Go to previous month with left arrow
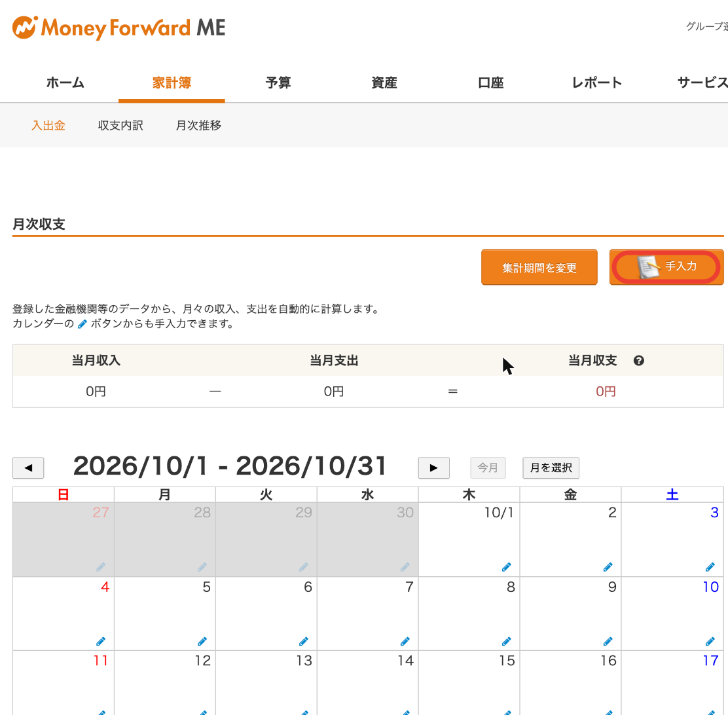This screenshot has width=728, height=715. (x=28, y=467)
